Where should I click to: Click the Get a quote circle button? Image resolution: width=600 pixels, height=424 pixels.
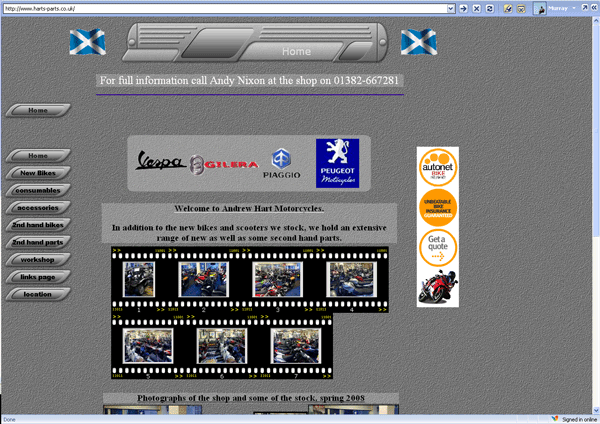coord(438,248)
